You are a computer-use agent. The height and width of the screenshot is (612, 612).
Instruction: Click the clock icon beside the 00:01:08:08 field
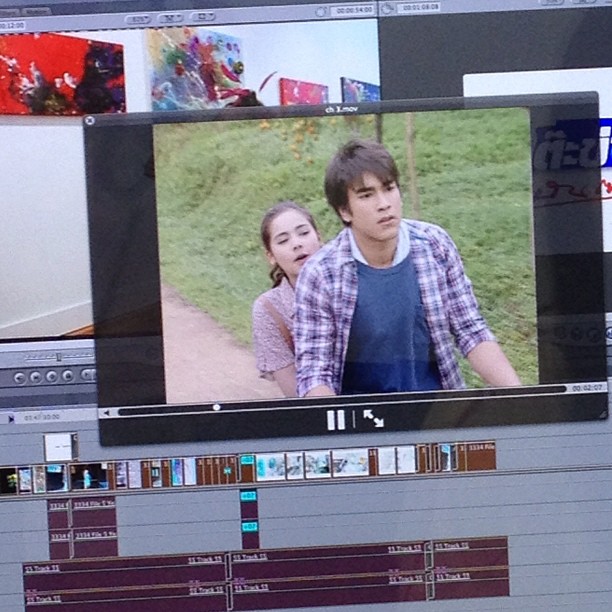point(387,9)
